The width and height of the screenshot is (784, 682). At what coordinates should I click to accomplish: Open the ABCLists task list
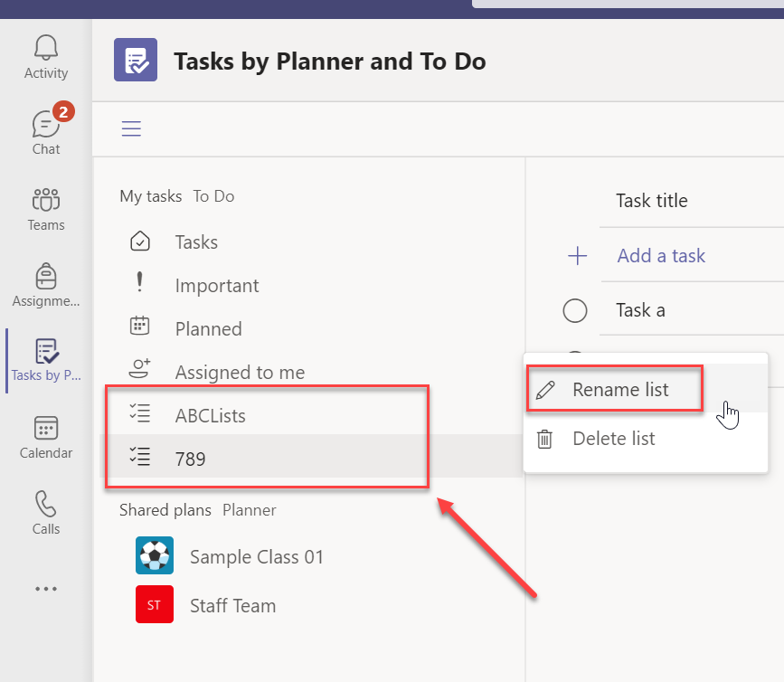point(212,415)
